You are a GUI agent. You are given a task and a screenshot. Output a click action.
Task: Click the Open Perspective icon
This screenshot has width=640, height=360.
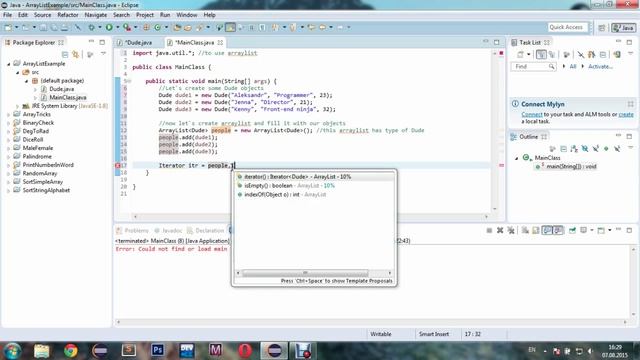point(602,28)
